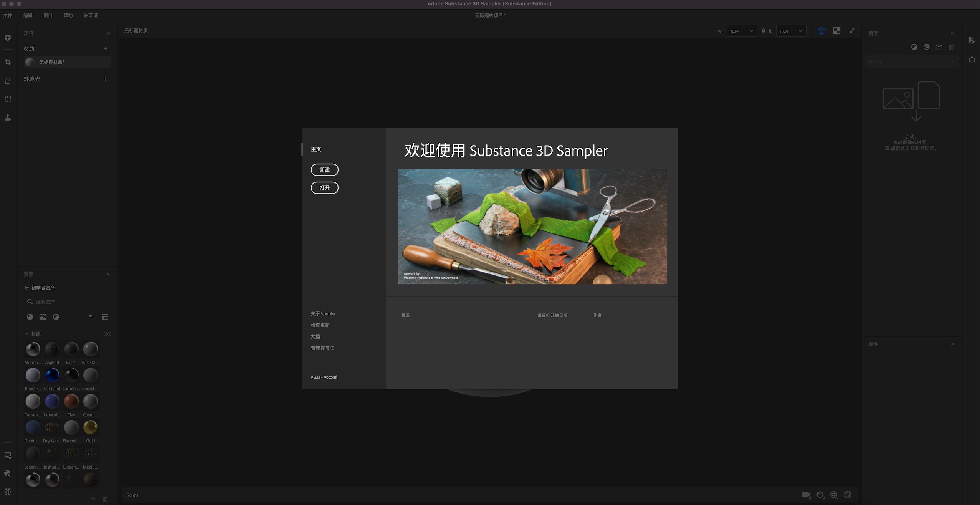This screenshot has height=505, width=980.
Task: Filter assets by image icon
Action: (43, 317)
